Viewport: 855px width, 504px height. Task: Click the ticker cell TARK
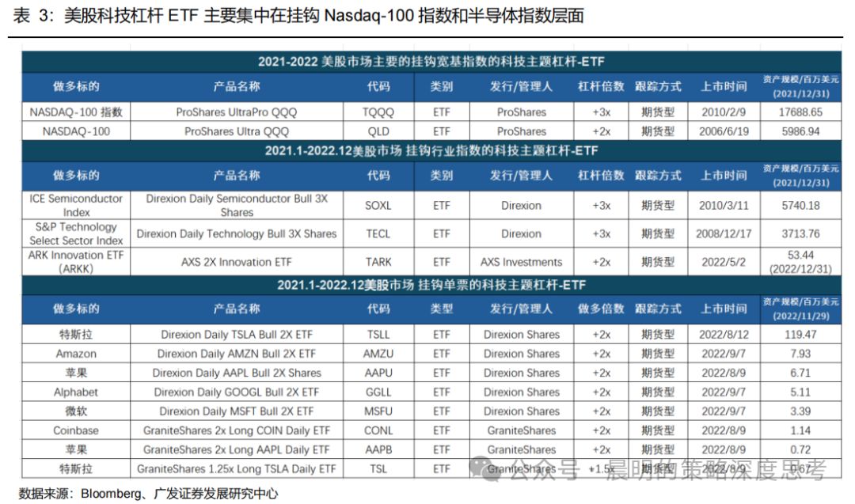point(378,262)
